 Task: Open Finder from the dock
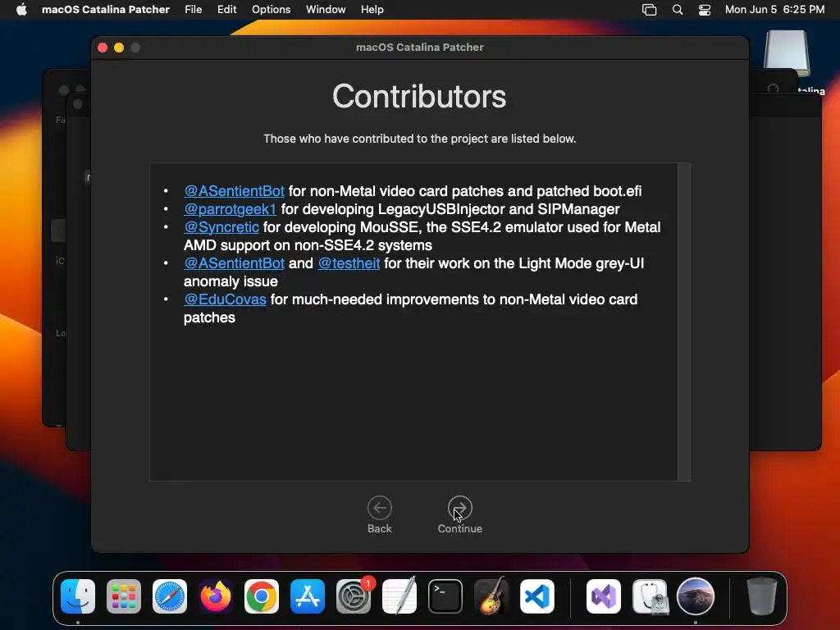pyautogui.click(x=78, y=596)
